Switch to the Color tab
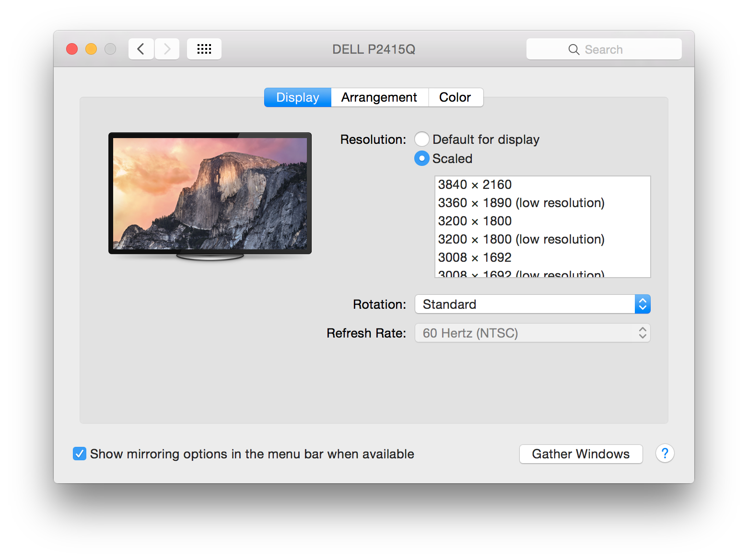Image resolution: width=748 pixels, height=560 pixels. pos(455,97)
